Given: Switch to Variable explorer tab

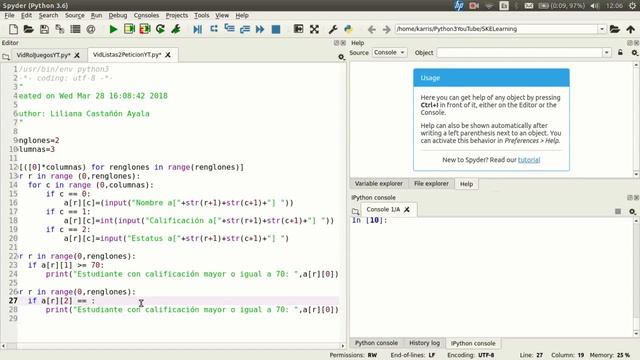Looking at the screenshot, I should (x=378, y=184).
